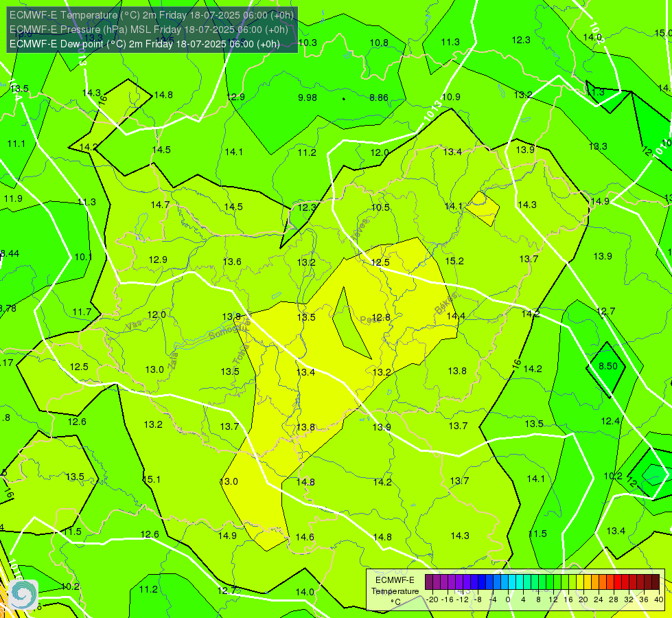This screenshot has height=618, width=672.
Task: Click the Heves county label
Action: (x=360, y=229)
